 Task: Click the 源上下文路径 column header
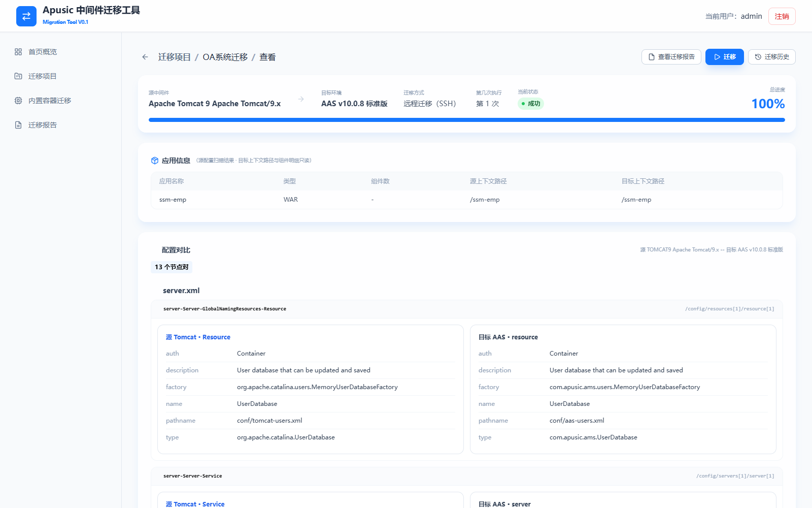[488, 181]
